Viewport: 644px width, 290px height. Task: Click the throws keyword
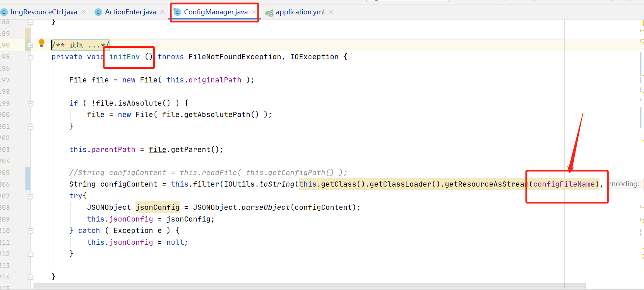point(171,57)
